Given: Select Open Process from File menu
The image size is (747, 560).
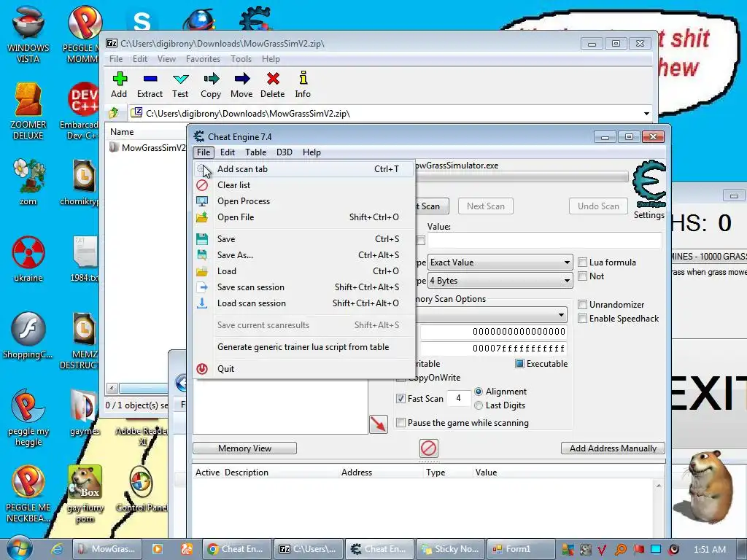Looking at the screenshot, I should [x=303, y=201].
